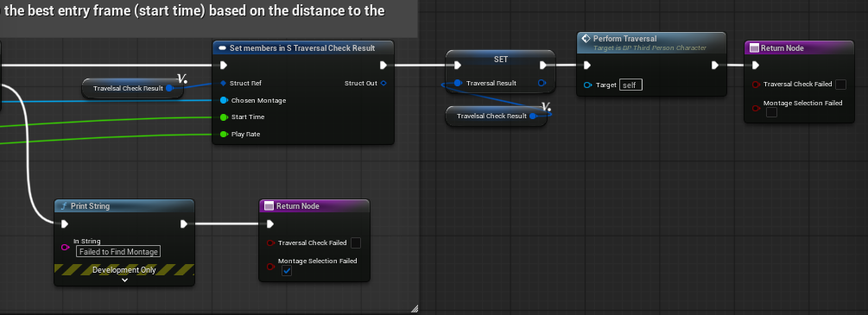This screenshot has width=868, height=315.
Task: Click output pin of Travelsal Check Result below SET
Action: pyautogui.click(x=533, y=116)
